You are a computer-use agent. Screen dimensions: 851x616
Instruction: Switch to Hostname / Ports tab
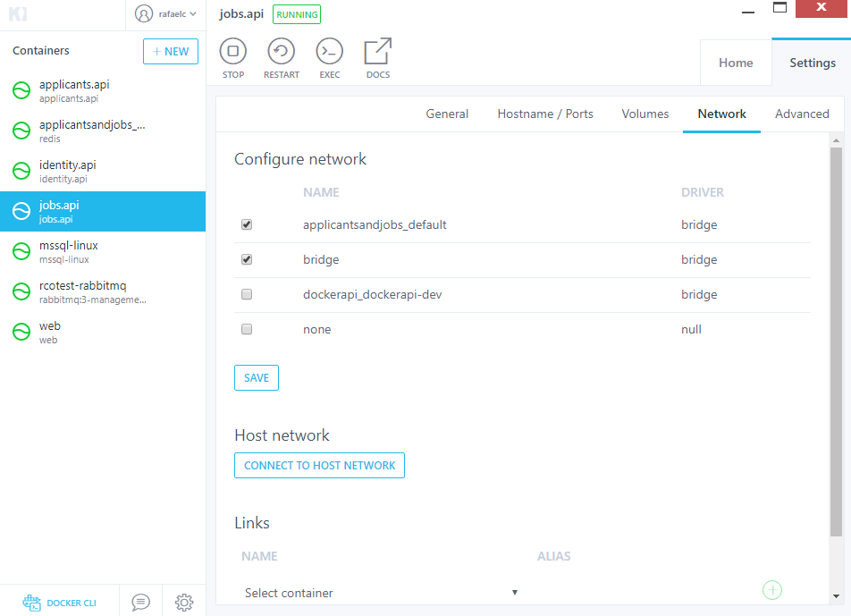click(x=545, y=114)
